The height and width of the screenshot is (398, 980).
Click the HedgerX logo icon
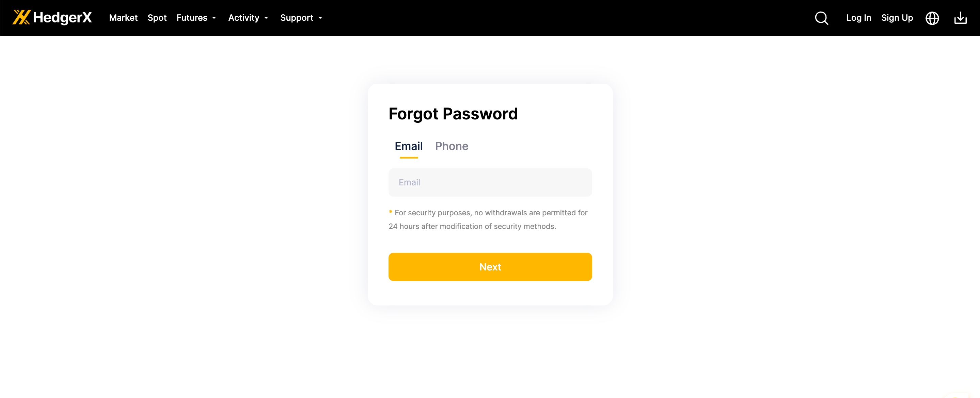pyautogui.click(x=21, y=17)
